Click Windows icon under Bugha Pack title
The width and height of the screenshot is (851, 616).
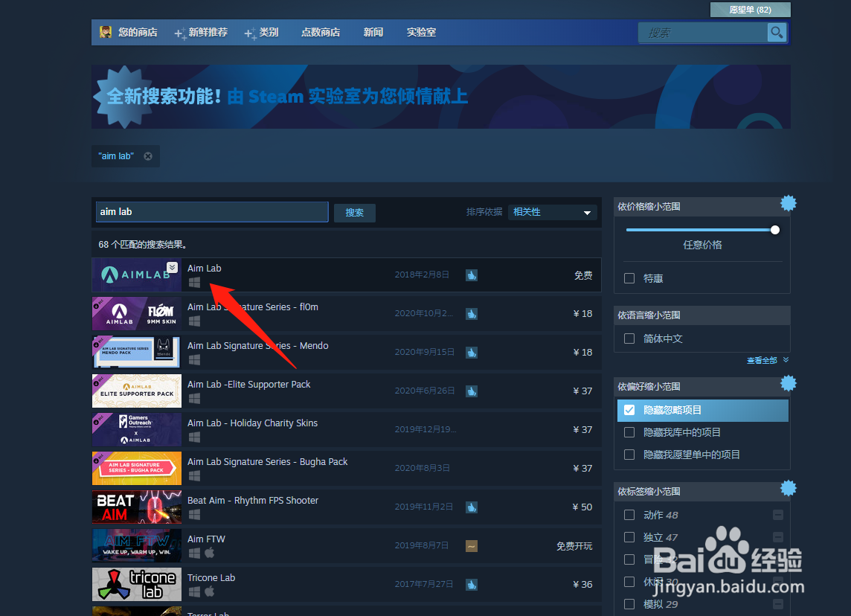tap(194, 476)
